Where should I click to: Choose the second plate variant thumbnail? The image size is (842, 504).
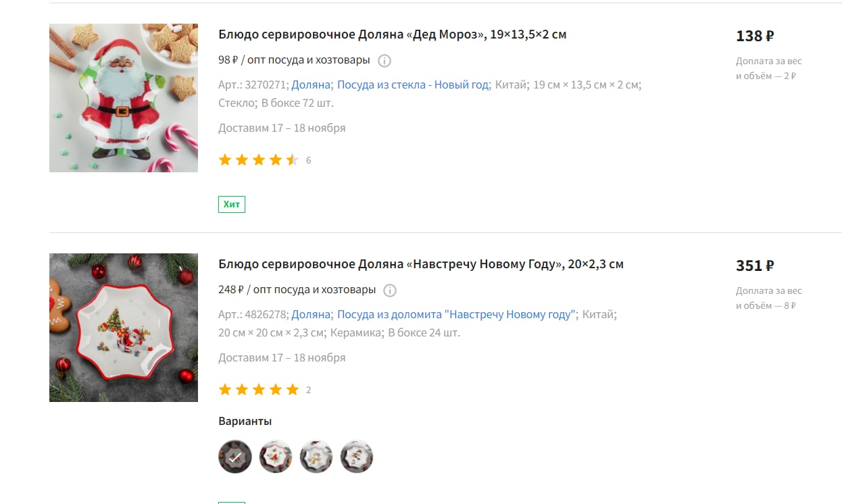click(x=276, y=457)
